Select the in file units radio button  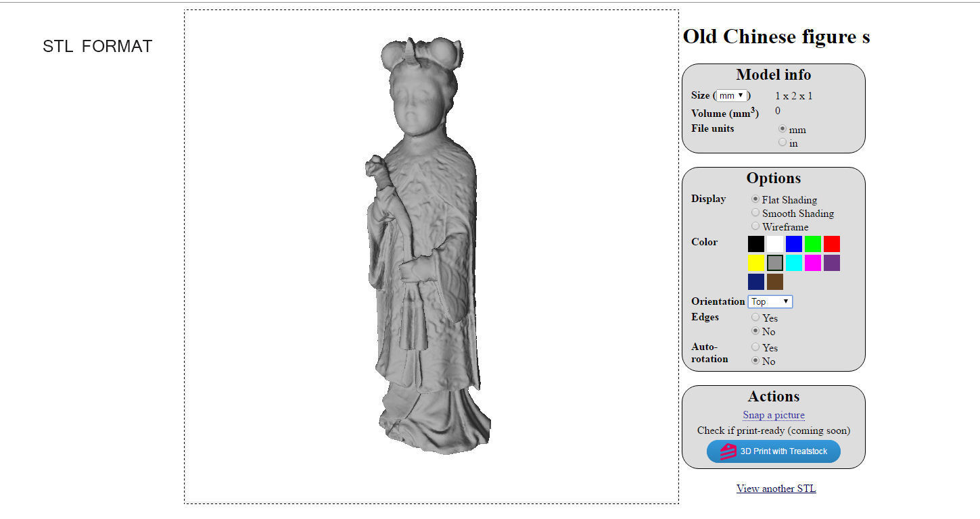tap(783, 142)
